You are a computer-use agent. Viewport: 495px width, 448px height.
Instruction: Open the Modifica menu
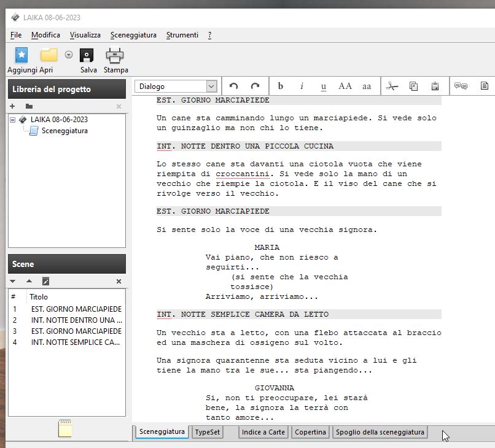pos(45,35)
